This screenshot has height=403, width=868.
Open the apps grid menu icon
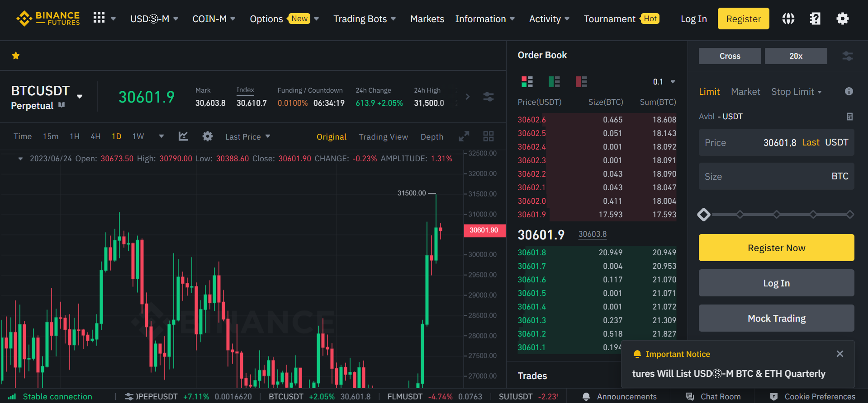click(x=99, y=18)
